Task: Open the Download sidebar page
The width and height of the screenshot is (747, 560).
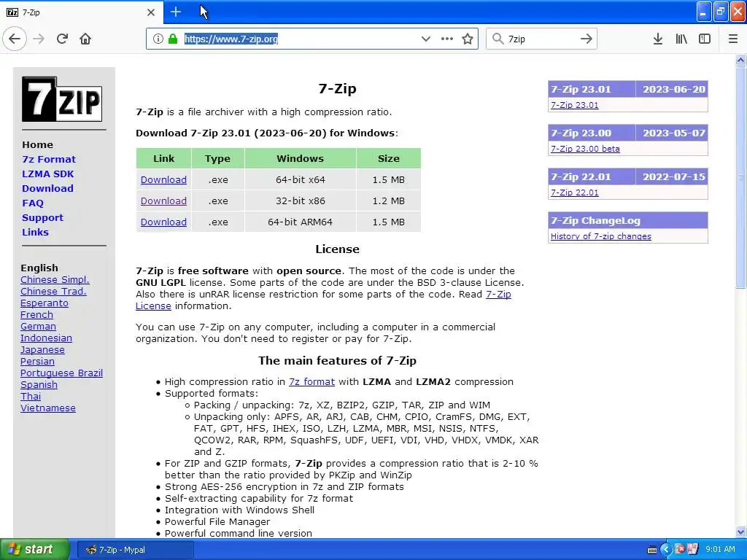Action: click(x=47, y=189)
